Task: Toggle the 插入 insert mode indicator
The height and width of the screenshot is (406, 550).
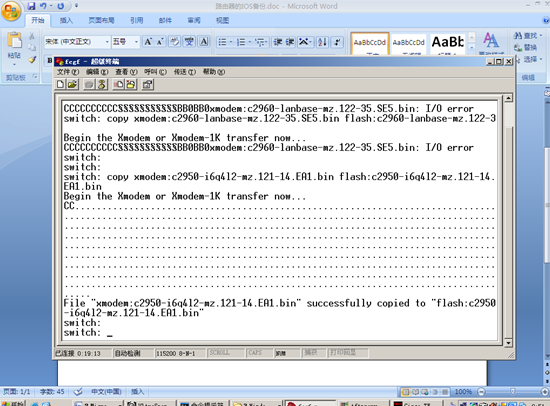Action: pos(138,392)
